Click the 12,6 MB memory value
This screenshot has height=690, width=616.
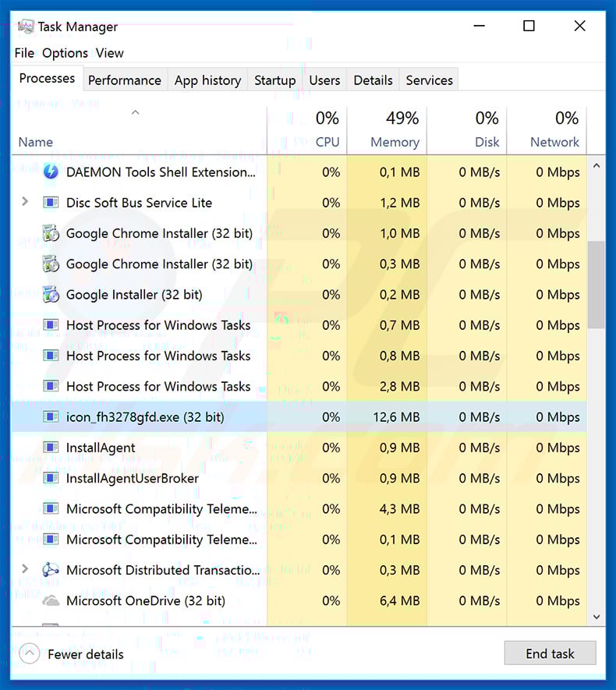coord(396,416)
